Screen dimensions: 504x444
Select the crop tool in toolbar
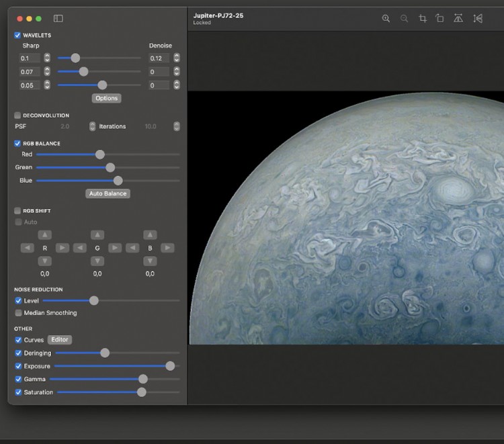pyautogui.click(x=423, y=19)
